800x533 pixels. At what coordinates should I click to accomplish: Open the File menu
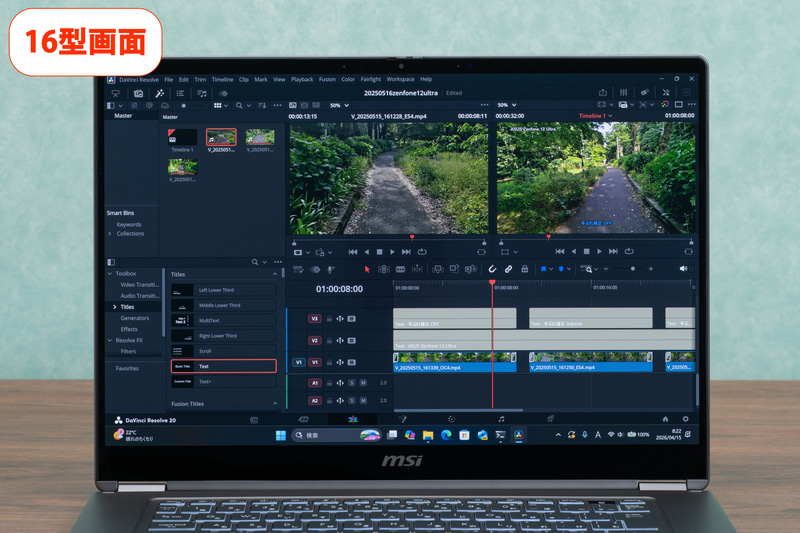[x=168, y=80]
